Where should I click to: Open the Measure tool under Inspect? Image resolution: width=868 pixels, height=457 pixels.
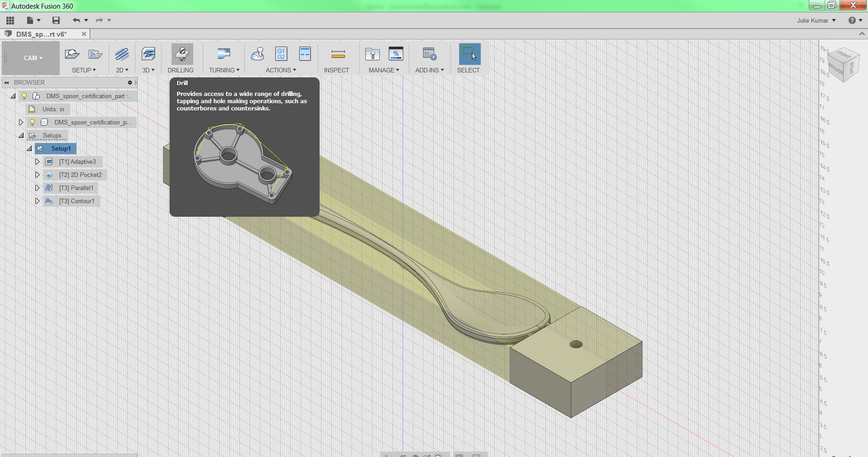338,55
